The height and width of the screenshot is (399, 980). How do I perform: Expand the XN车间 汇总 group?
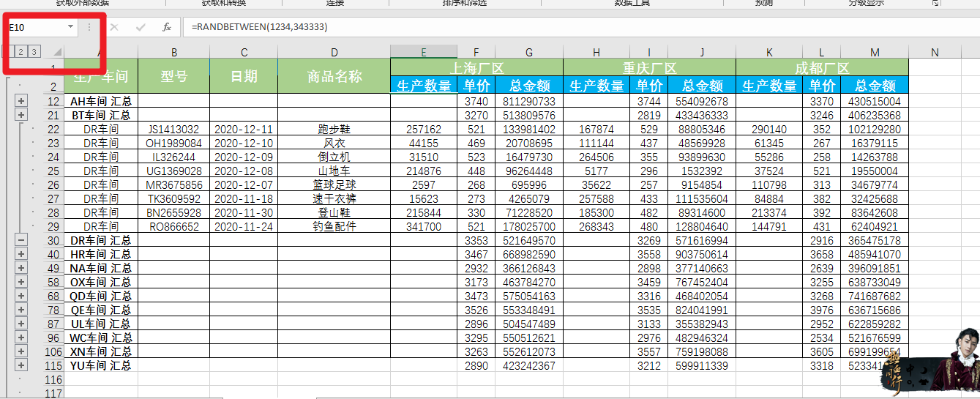(20, 351)
